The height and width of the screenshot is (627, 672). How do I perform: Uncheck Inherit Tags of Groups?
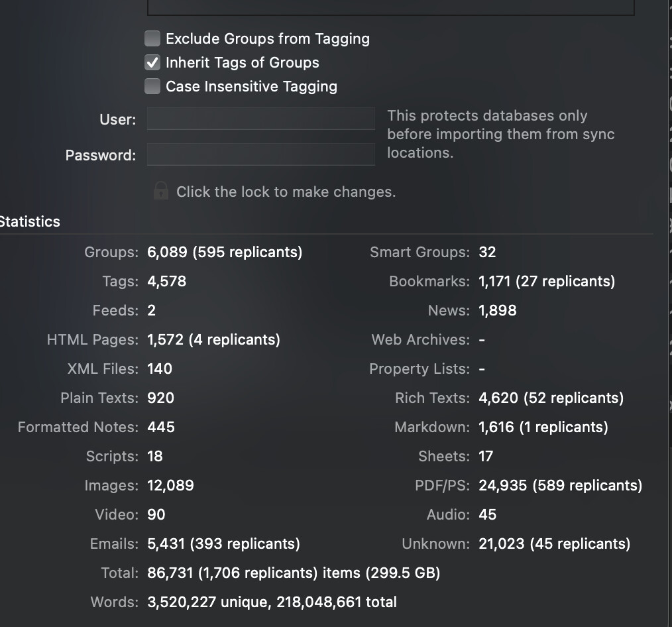152,62
